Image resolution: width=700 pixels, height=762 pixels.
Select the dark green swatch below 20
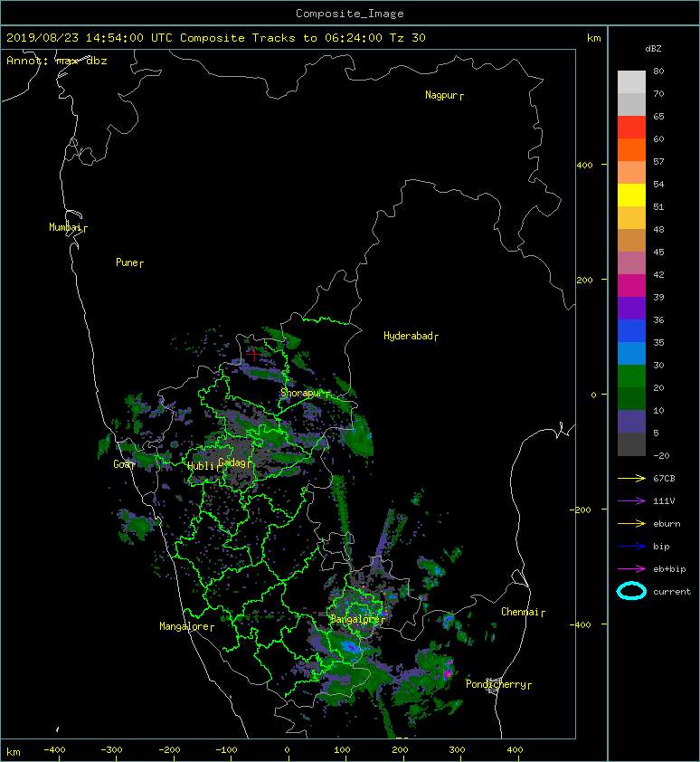click(631, 399)
